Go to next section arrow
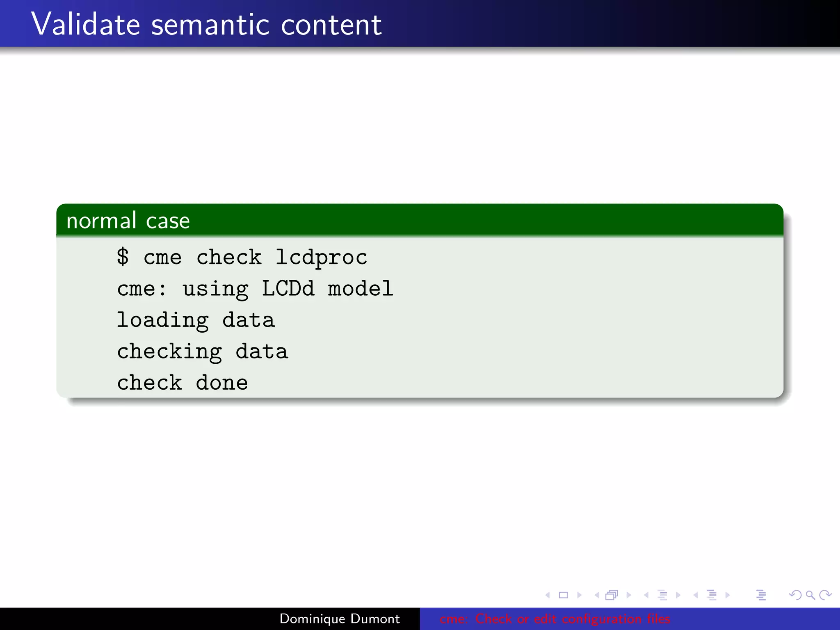Viewport: 840px width, 630px height. (728, 595)
